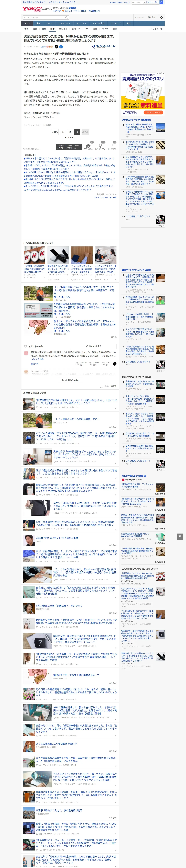Expand the 返信 6件 replies
186x868 pixels.
coord(34,364)
